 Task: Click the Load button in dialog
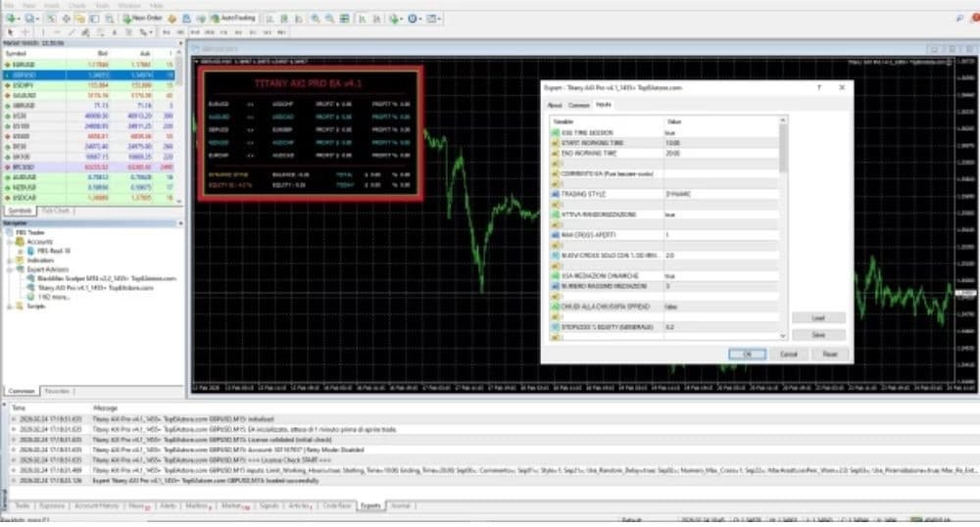[x=817, y=318]
